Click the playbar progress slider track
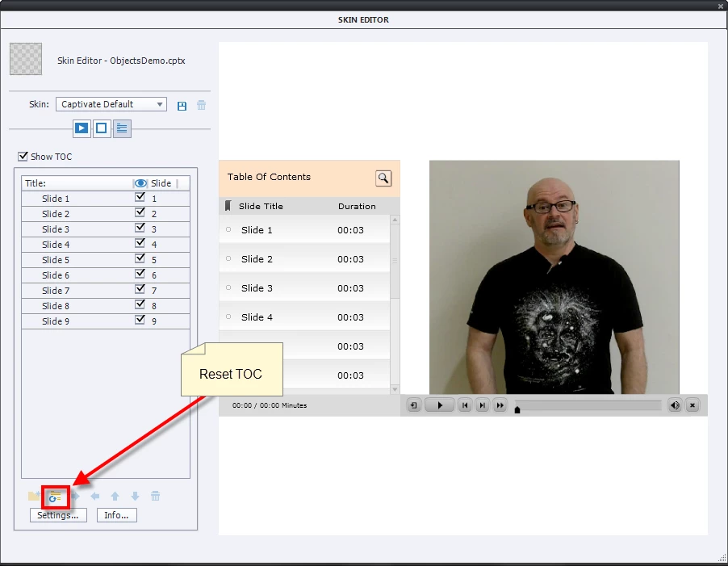The image size is (728, 566). coord(588,405)
